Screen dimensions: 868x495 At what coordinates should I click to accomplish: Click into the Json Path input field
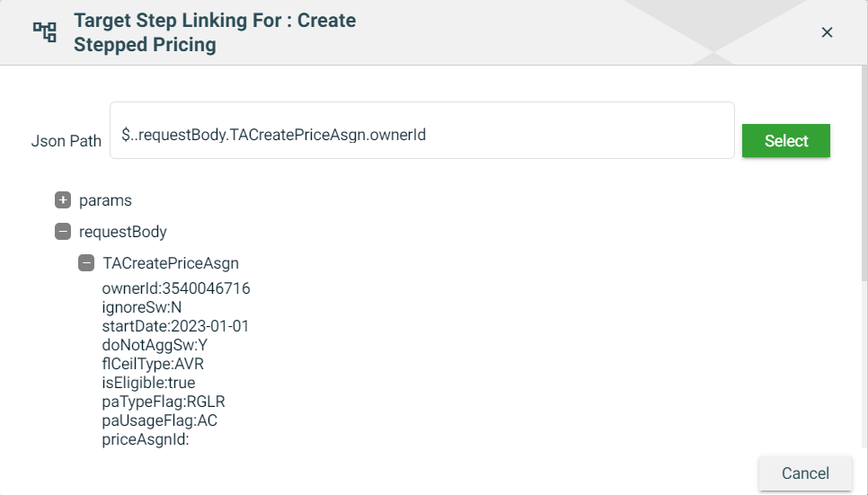(x=421, y=136)
